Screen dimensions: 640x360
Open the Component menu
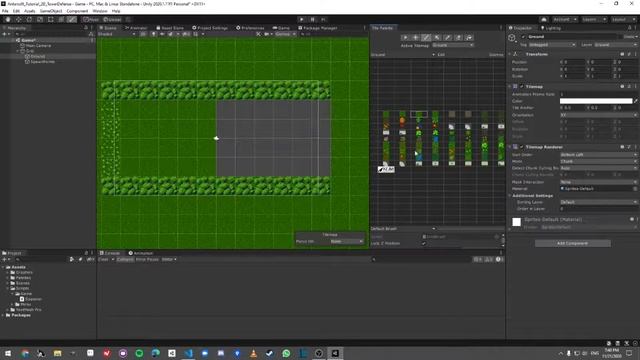pos(77,11)
